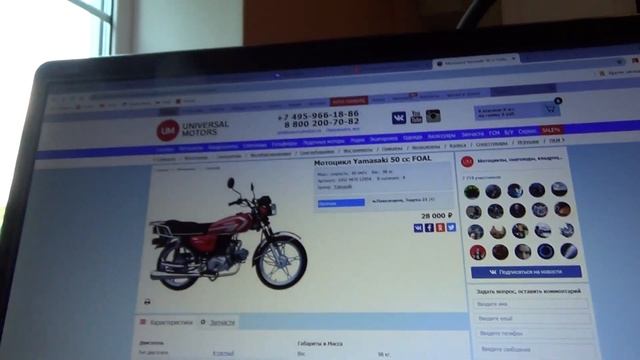Select the phone number +7 495-966-18-86

pyautogui.click(x=318, y=116)
